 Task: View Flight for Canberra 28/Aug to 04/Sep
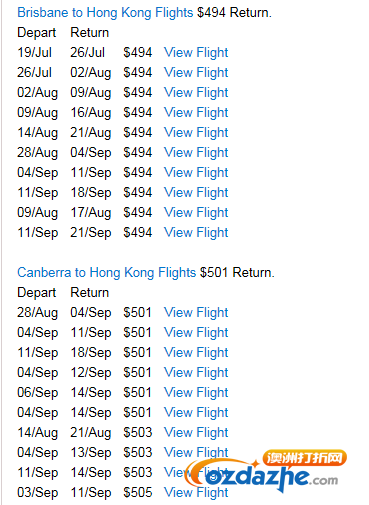click(x=196, y=313)
